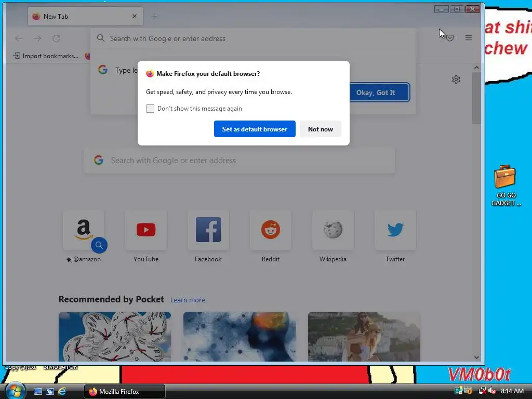532x399 pixels.
Task: Click the Forward navigation arrow
Action: coord(37,38)
